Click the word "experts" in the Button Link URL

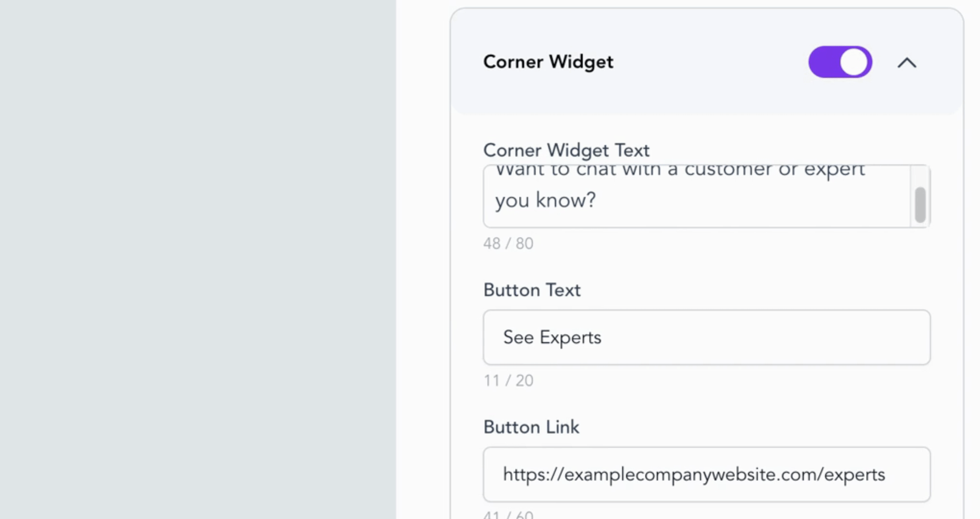pos(854,475)
